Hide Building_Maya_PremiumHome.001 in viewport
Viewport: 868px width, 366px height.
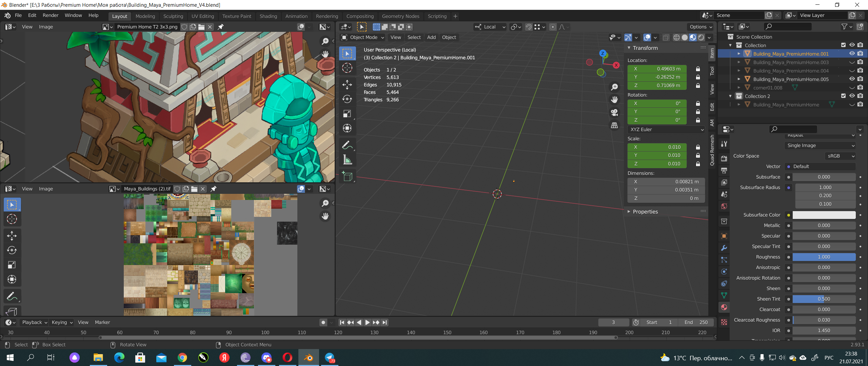click(852, 54)
